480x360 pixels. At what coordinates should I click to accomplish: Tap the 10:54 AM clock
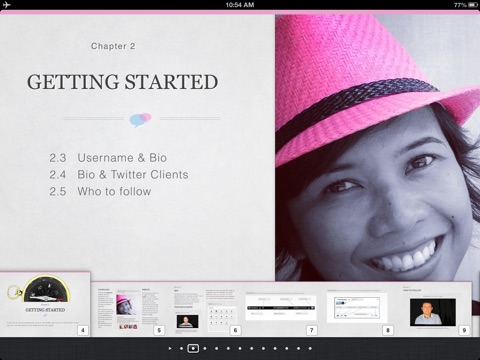(240, 5)
